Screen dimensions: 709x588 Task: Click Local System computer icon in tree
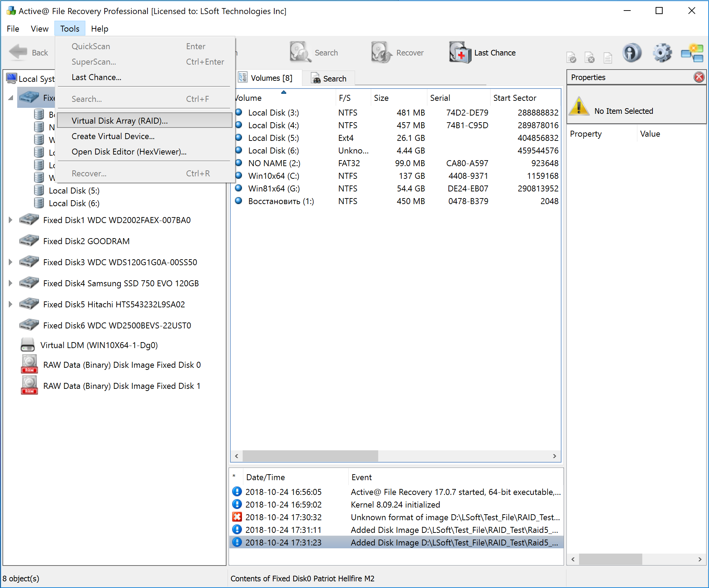[11, 78]
